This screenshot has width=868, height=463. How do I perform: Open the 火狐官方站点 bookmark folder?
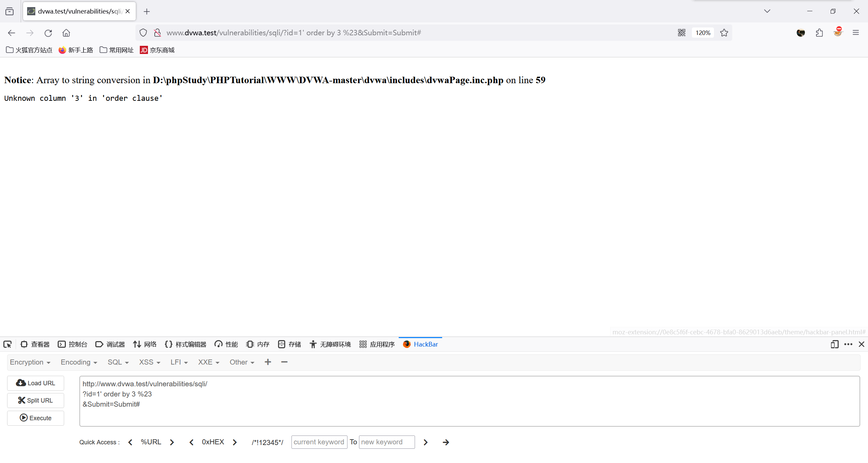click(x=29, y=50)
